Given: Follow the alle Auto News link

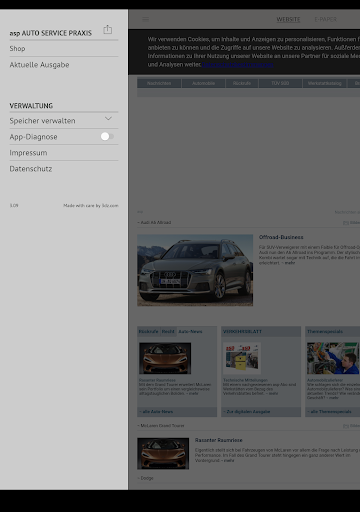Looking at the screenshot, I should pos(156,412).
